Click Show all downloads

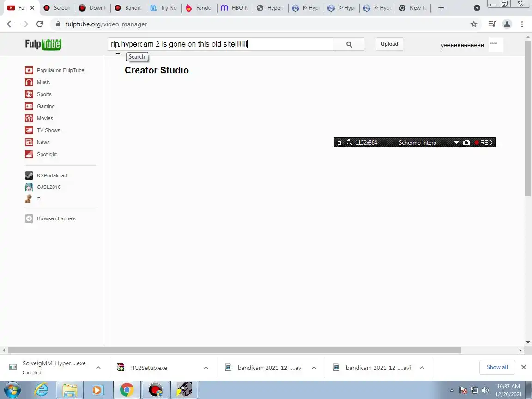[x=497, y=367]
